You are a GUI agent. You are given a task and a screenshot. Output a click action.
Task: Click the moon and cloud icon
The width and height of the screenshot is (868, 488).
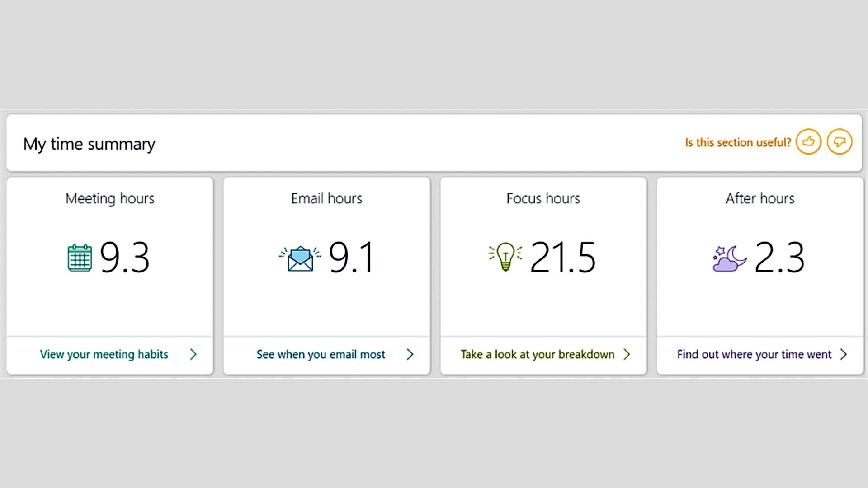[729, 258]
